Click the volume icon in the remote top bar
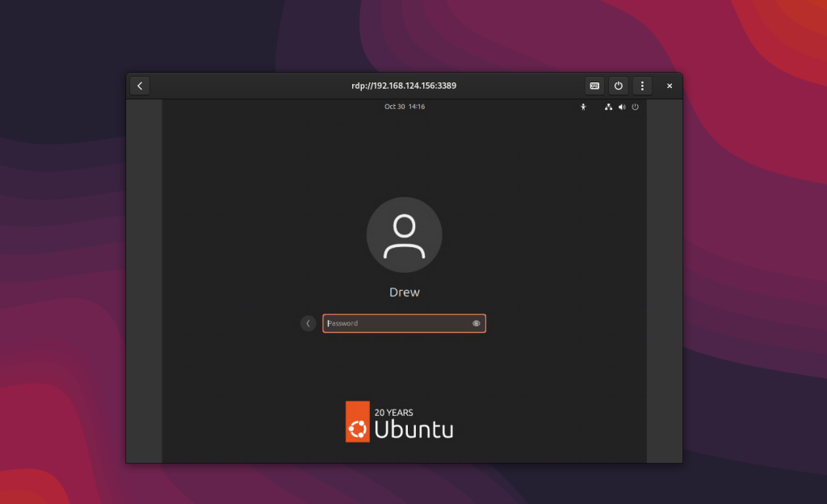 point(622,107)
